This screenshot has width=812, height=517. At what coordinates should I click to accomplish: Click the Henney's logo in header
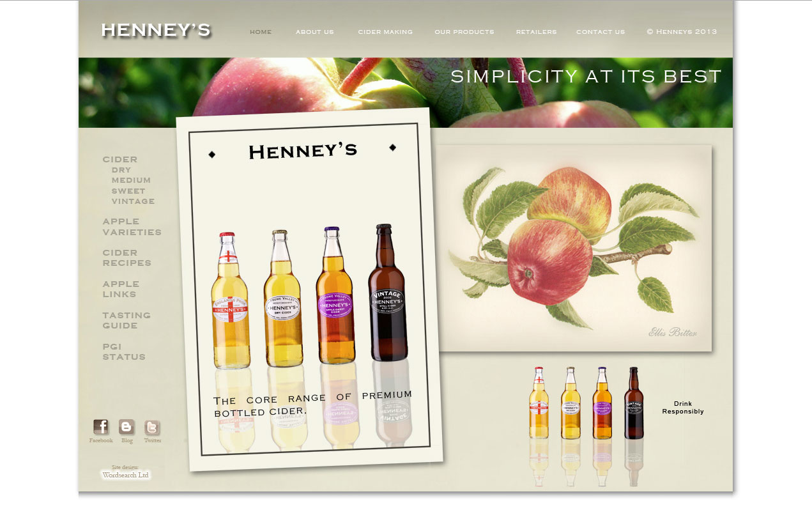pos(156,30)
